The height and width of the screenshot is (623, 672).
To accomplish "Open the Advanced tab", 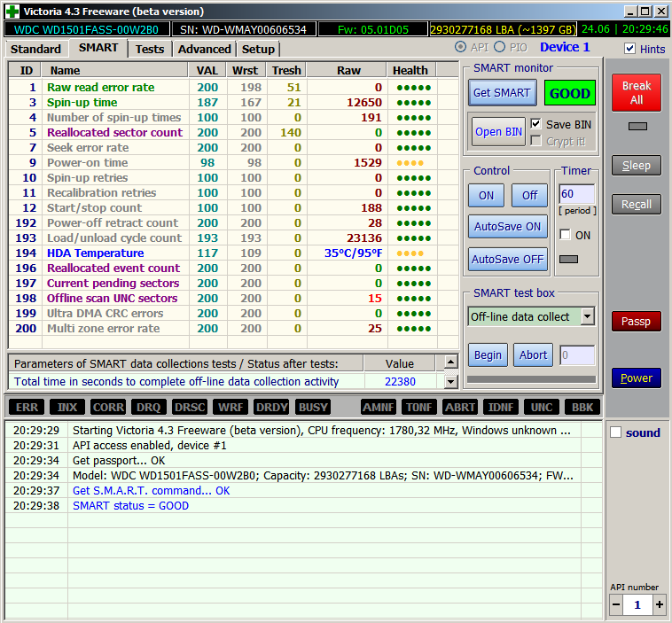I will tap(204, 49).
